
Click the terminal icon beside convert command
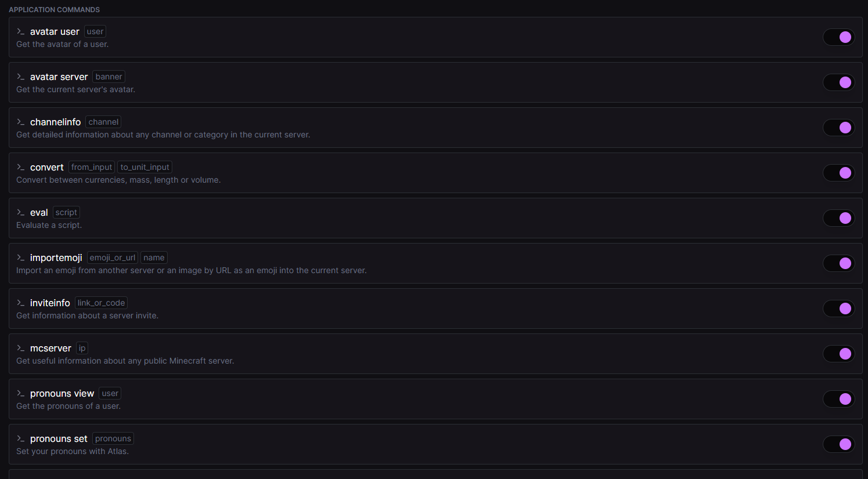click(x=21, y=168)
